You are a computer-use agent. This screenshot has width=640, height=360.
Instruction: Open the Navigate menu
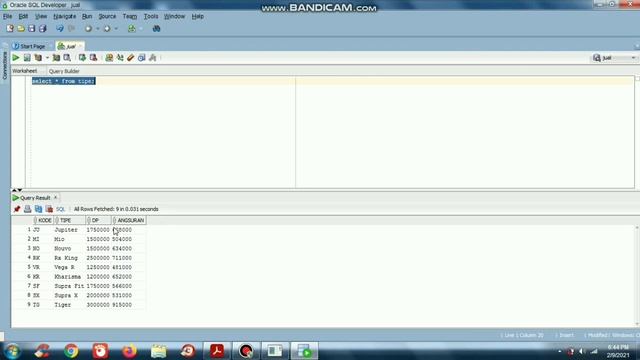pyautogui.click(x=64, y=16)
